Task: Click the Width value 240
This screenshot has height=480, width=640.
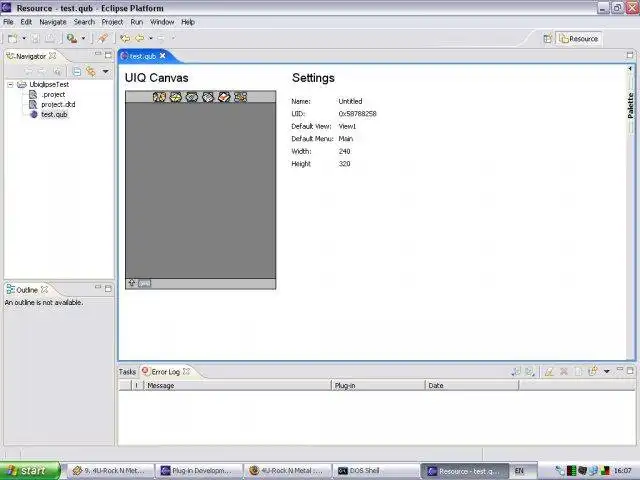Action: point(344,151)
